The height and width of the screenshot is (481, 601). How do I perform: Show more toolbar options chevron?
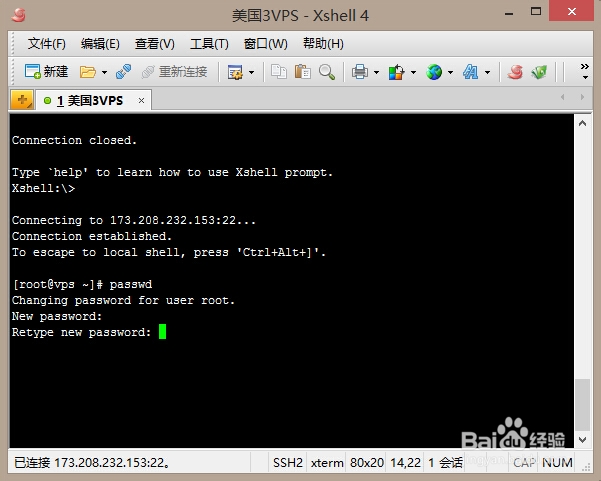coord(585,71)
